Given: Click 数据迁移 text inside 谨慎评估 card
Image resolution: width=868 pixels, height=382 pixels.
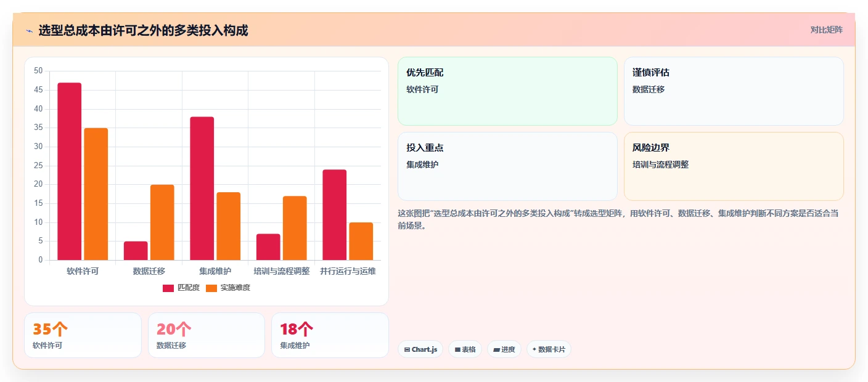Looking at the screenshot, I should (649, 89).
